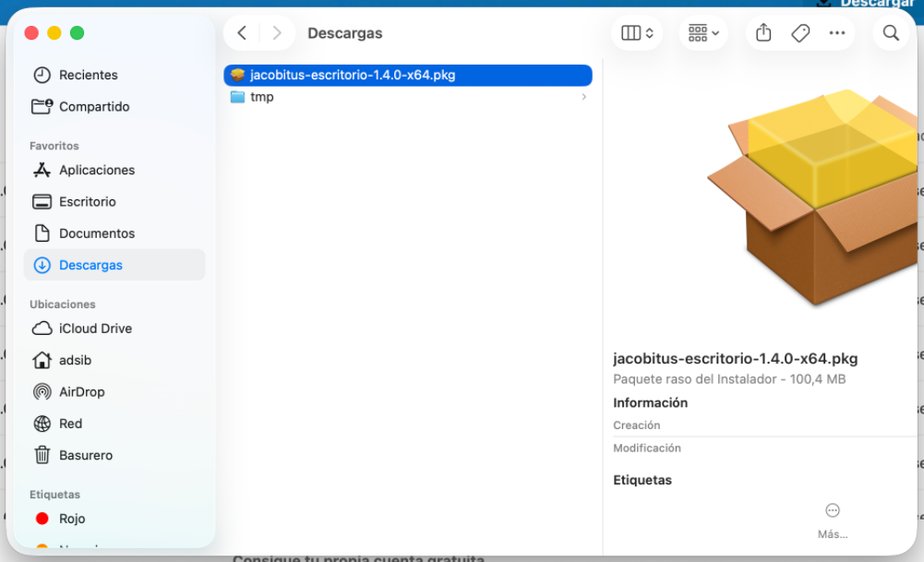The image size is (924, 562).
Task: Select the Rojo tag in sidebar
Action: [114, 519]
